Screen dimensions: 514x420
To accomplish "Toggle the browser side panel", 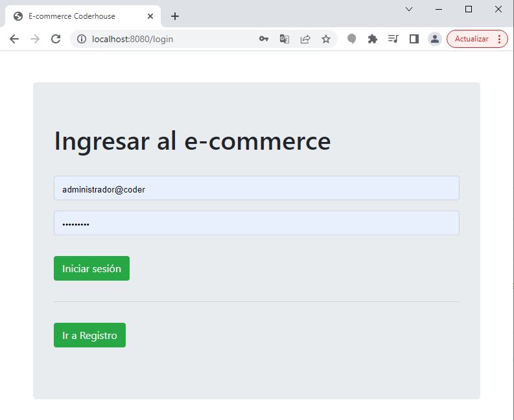I will tap(414, 39).
